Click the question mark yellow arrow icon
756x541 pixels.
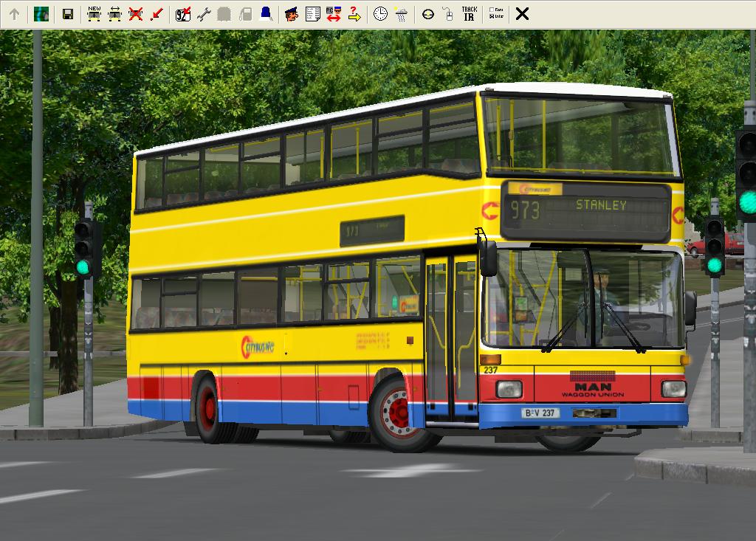pyautogui.click(x=354, y=14)
